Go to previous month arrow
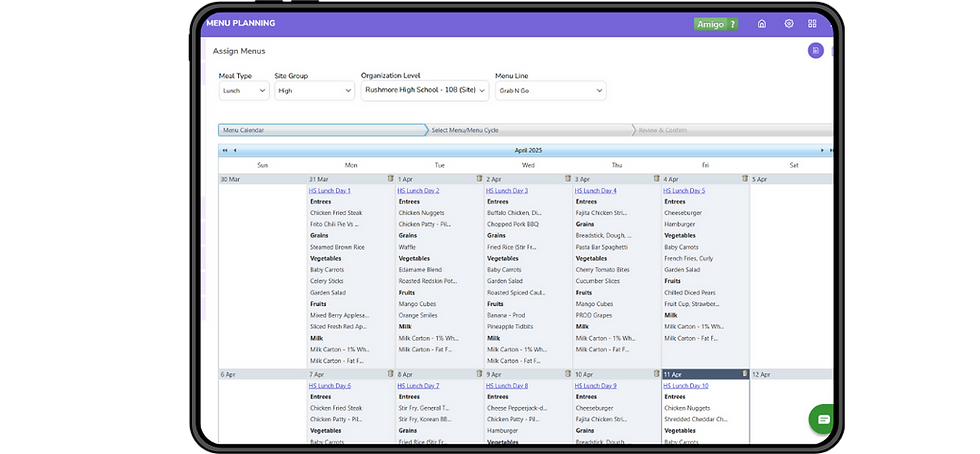 (235, 150)
